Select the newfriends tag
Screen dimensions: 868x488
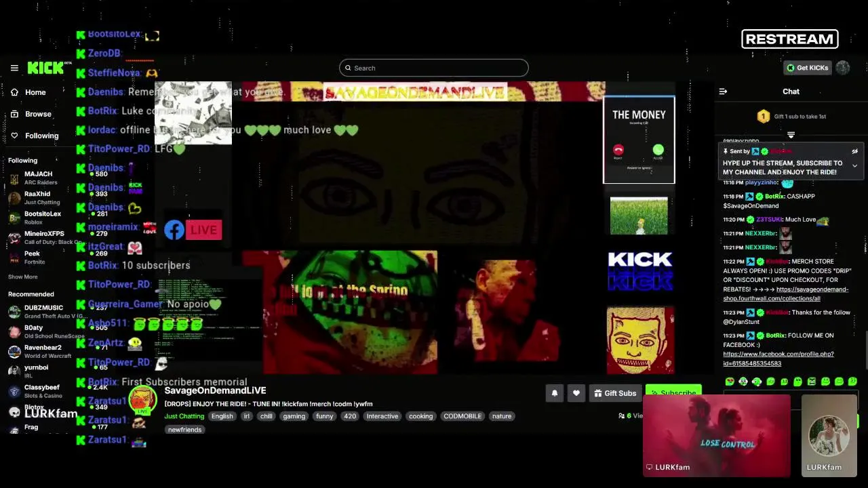(x=184, y=430)
